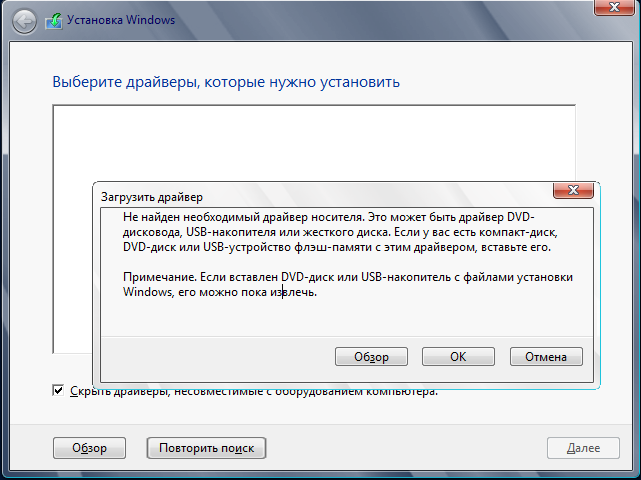Confirm the driver dialog with OK
Image resolution: width=641 pixels, height=480 pixels.
(458, 357)
